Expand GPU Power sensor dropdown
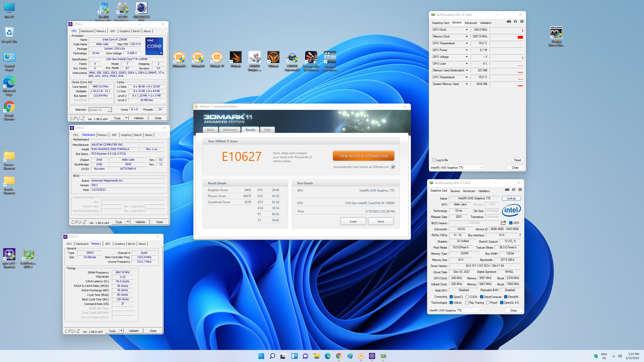The width and height of the screenshot is (644, 362). [x=466, y=50]
